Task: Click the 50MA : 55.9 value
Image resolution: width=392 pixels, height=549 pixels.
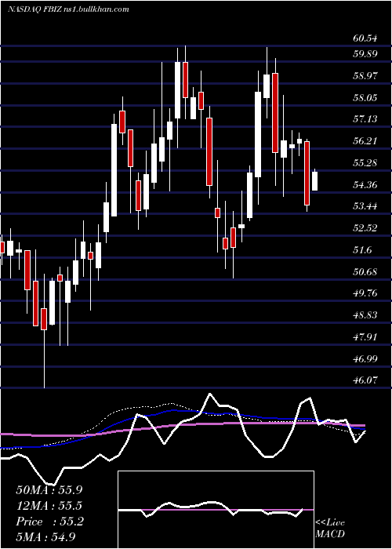Action: 49,490
